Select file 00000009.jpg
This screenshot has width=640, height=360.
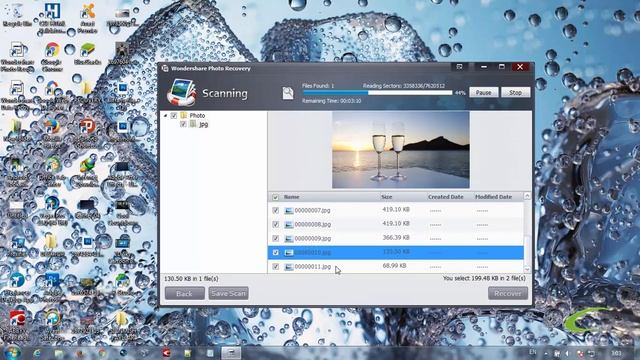pos(312,238)
